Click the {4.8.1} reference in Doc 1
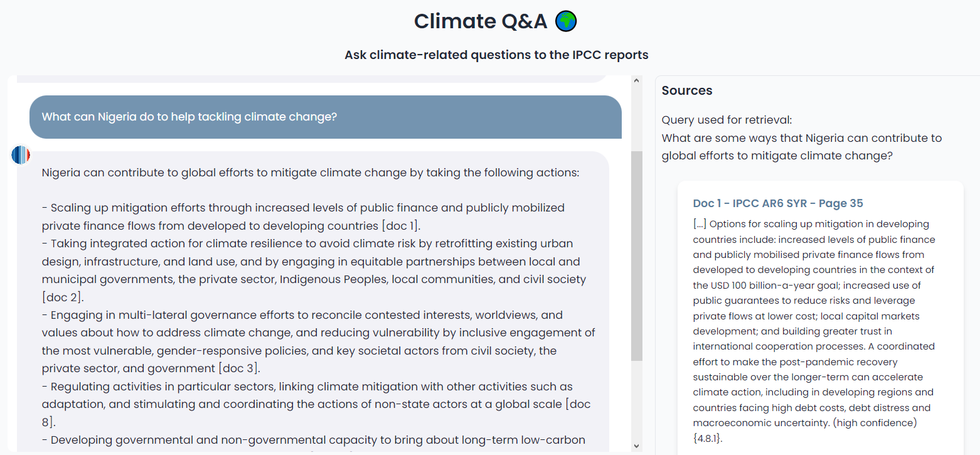The width and height of the screenshot is (980, 455). click(x=708, y=439)
